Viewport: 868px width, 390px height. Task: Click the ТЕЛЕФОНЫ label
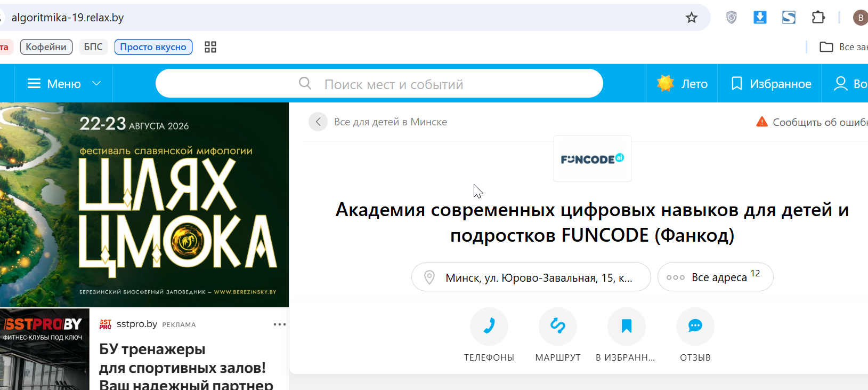(489, 357)
